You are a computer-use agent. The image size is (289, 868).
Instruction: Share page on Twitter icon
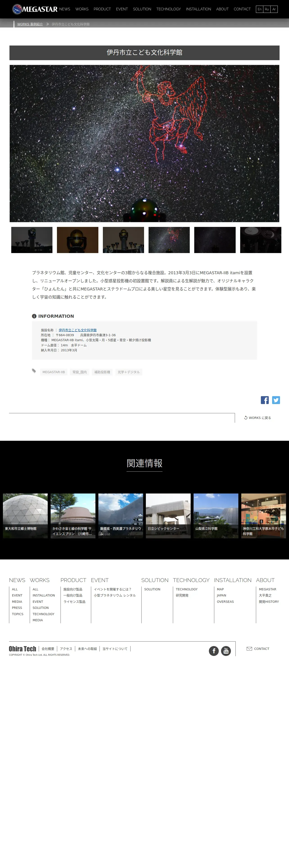pyautogui.click(x=276, y=400)
